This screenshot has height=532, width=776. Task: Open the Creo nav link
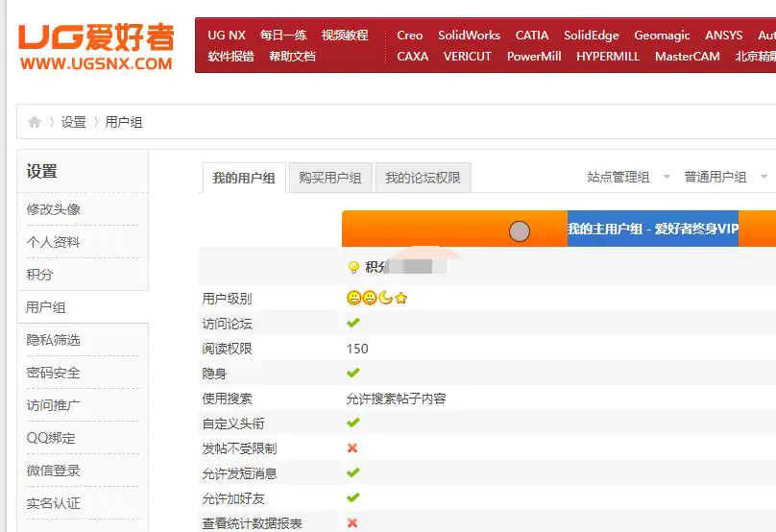pos(410,36)
